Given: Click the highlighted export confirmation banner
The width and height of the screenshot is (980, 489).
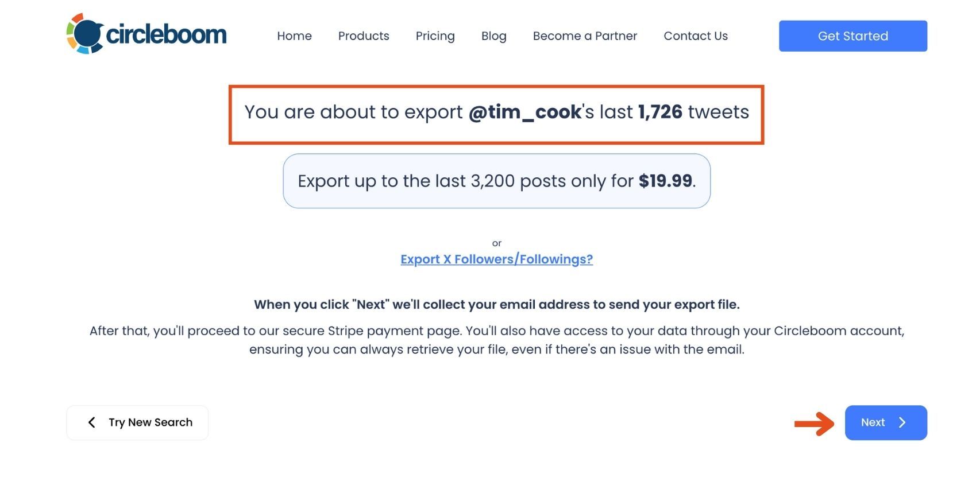Looking at the screenshot, I should click(497, 112).
